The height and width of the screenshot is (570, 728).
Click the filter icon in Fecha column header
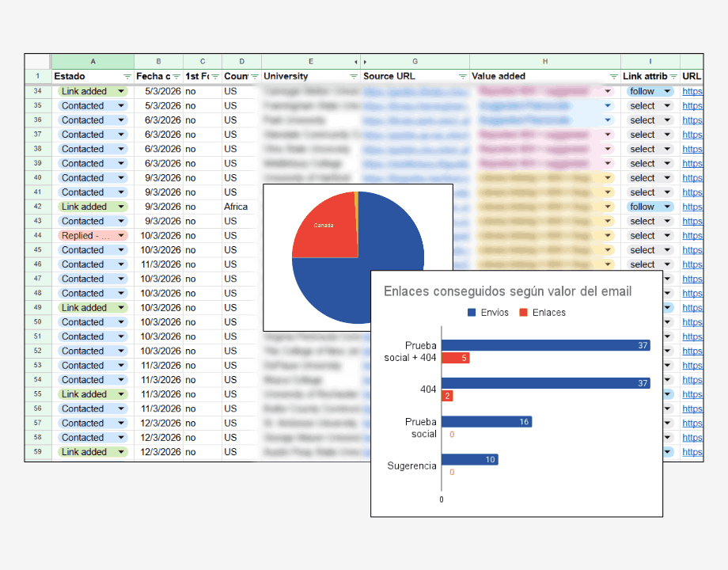176,77
